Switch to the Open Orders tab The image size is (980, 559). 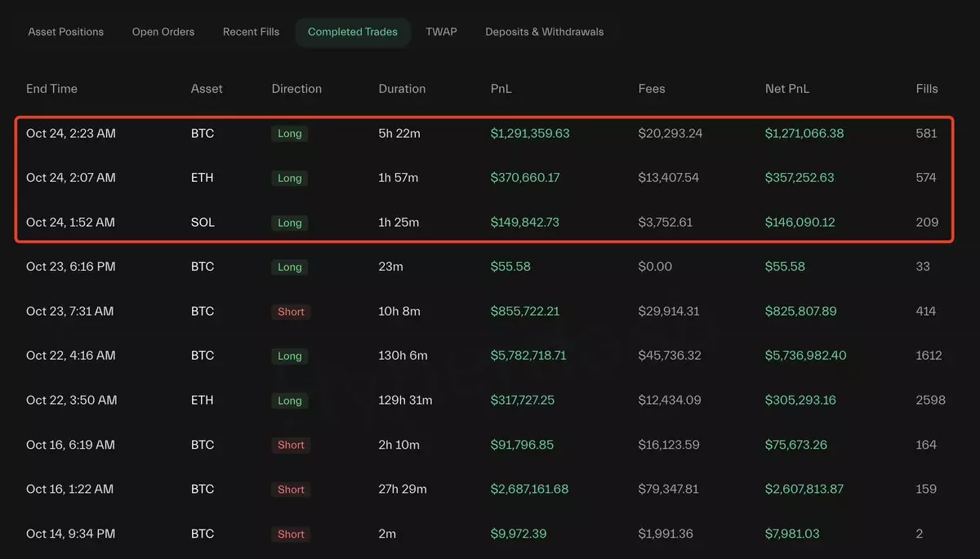[163, 32]
